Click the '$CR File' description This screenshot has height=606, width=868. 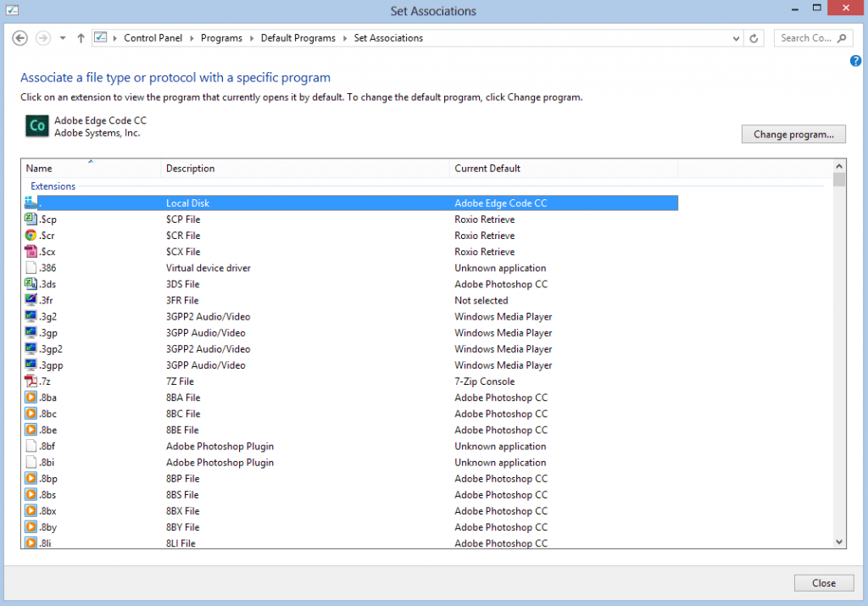(183, 236)
